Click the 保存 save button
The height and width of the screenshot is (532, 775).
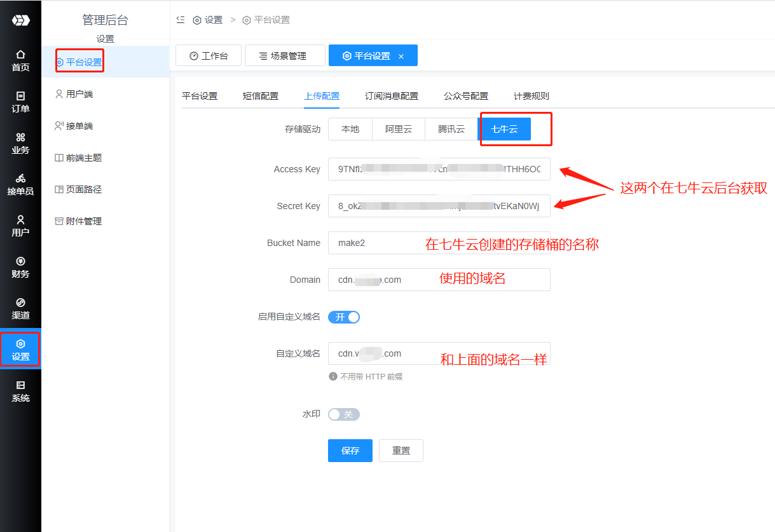(x=350, y=451)
